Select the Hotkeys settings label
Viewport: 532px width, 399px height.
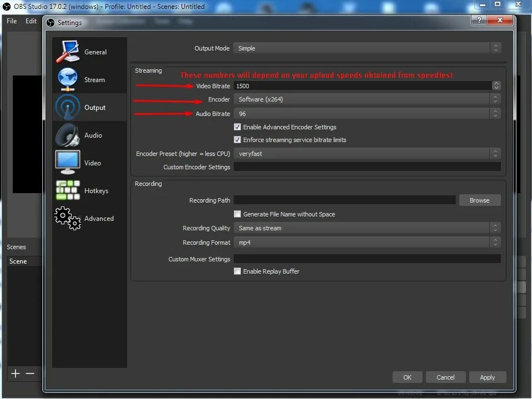(x=97, y=190)
